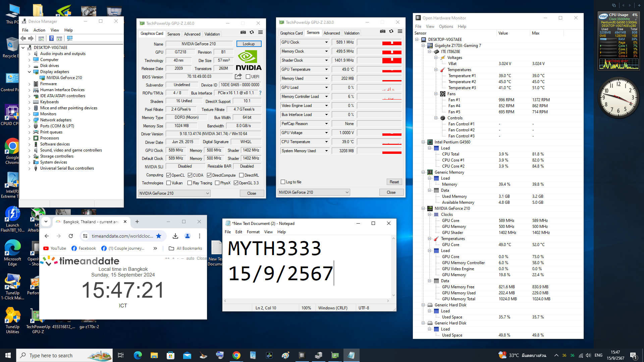
Task: Open the hamburger menu in GPU-Z Graphics Card window
Action: 261,33
